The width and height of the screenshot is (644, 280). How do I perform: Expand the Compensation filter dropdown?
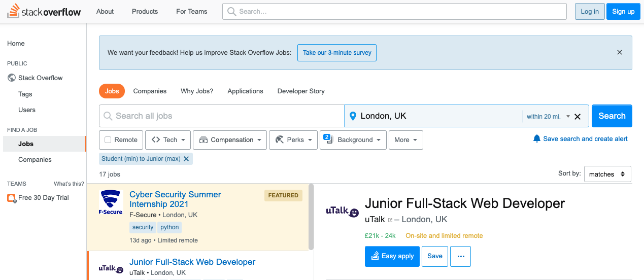click(230, 140)
